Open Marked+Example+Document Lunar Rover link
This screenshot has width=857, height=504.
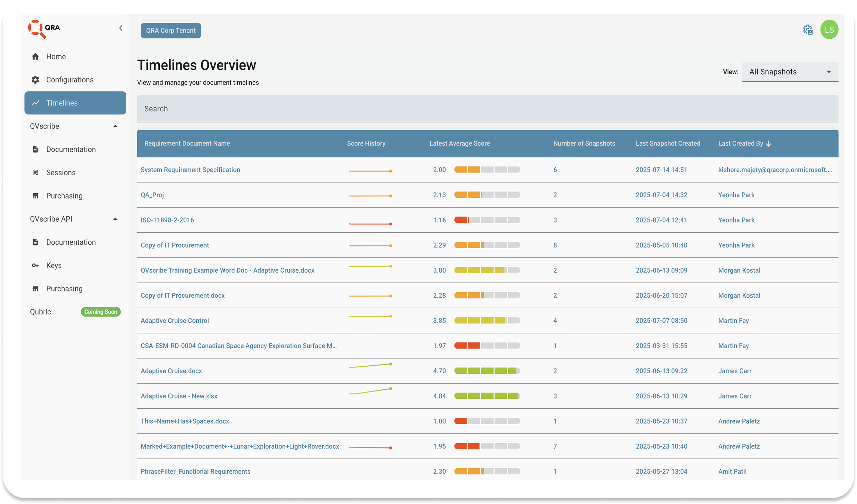pos(240,446)
